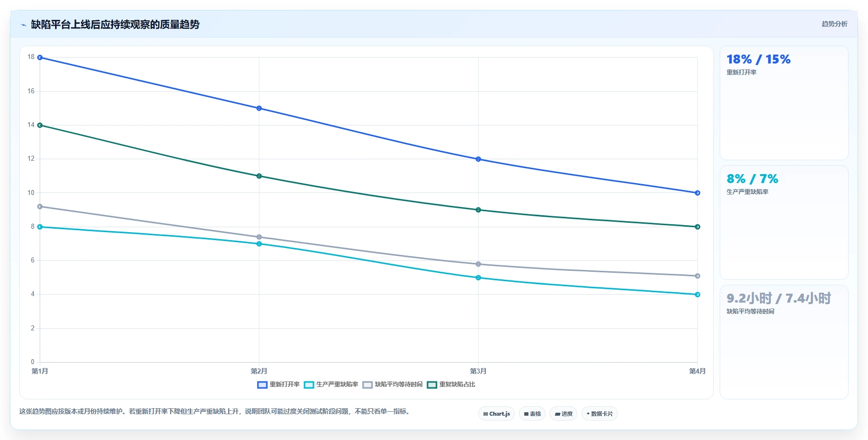Viewport: 868px width, 440px height.
Task: Click the trend icon beside the 缺陷平台 title
Action: [23, 25]
